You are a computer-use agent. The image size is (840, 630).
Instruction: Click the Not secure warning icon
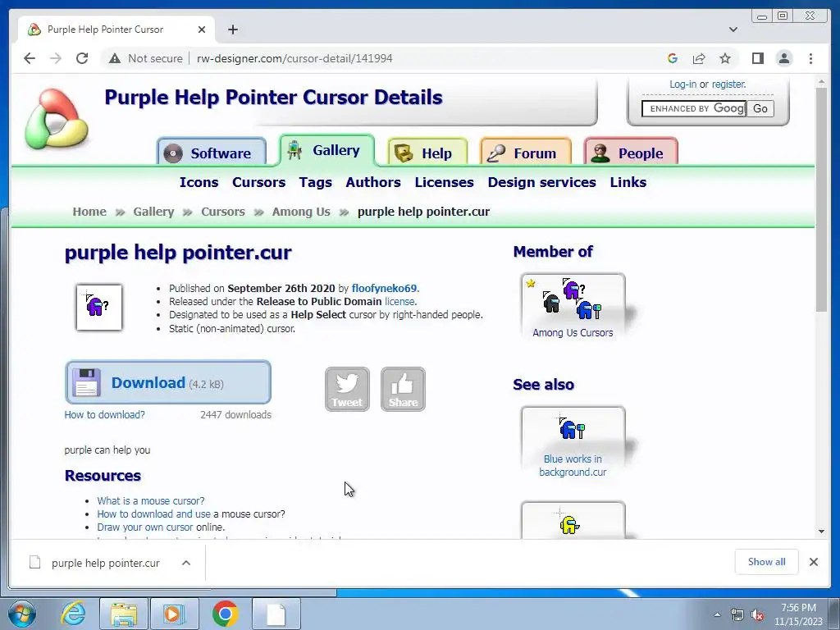pyautogui.click(x=115, y=58)
